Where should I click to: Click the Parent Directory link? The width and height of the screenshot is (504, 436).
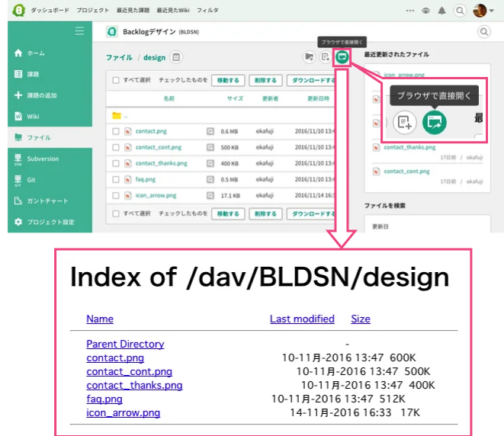point(125,344)
